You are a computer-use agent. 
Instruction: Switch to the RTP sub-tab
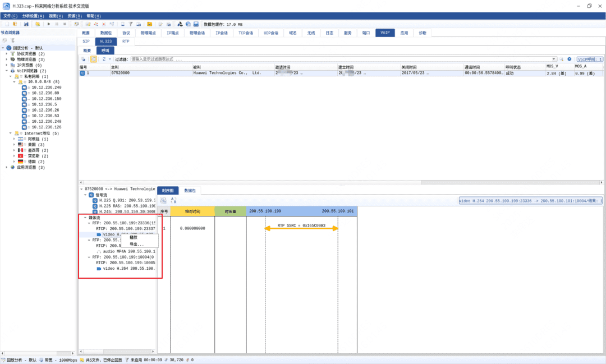tap(126, 41)
